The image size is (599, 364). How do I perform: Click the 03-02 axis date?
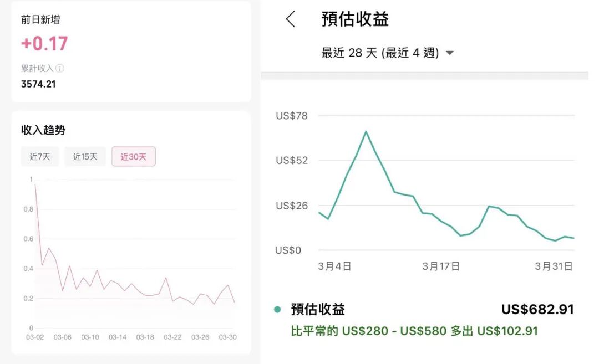coord(35,337)
